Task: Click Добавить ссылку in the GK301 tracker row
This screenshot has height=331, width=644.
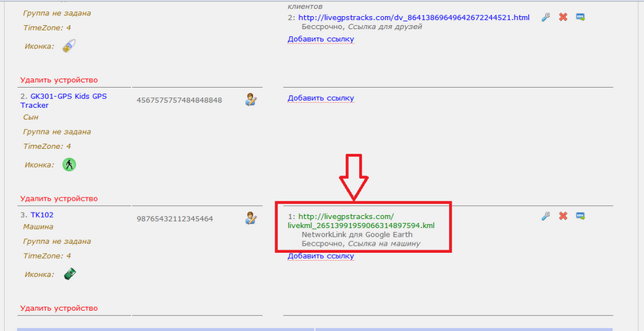Action: click(320, 98)
